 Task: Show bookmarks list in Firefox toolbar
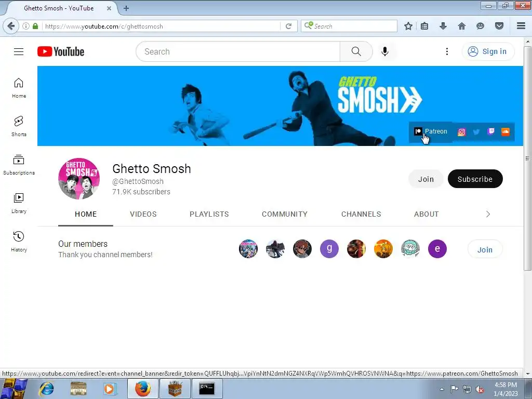pyautogui.click(x=424, y=26)
